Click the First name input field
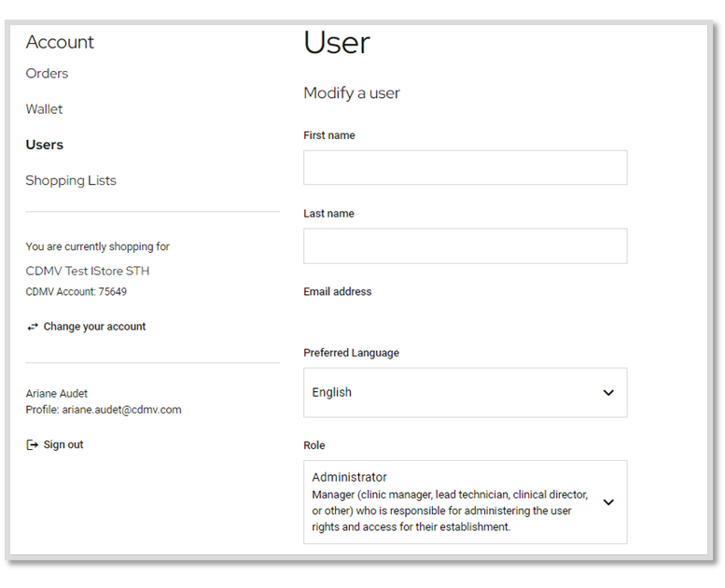This screenshot has height=588, width=725. [x=466, y=167]
